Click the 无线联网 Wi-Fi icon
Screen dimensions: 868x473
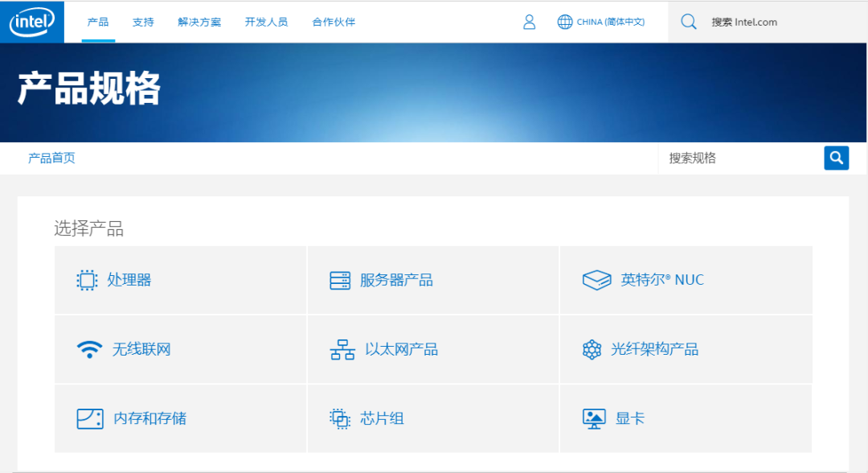pyautogui.click(x=90, y=349)
